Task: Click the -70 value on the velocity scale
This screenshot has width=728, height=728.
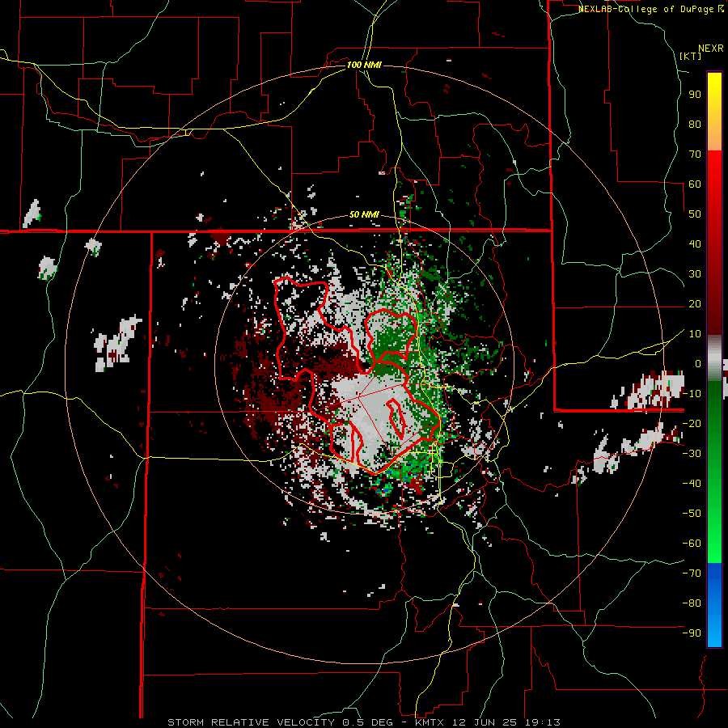Action: click(x=692, y=574)
